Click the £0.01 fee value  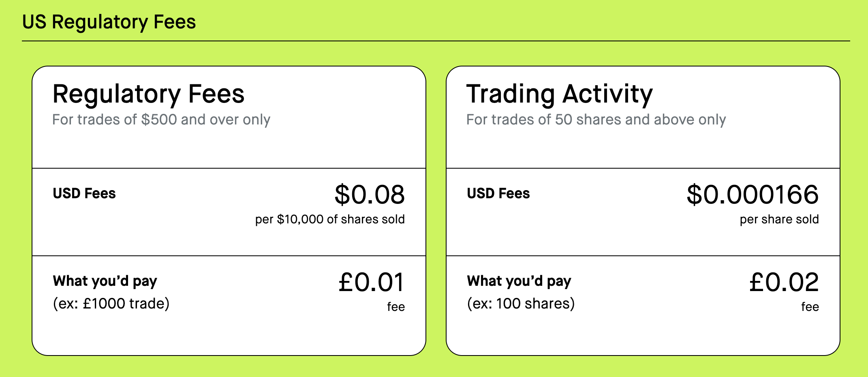point(372,282)
